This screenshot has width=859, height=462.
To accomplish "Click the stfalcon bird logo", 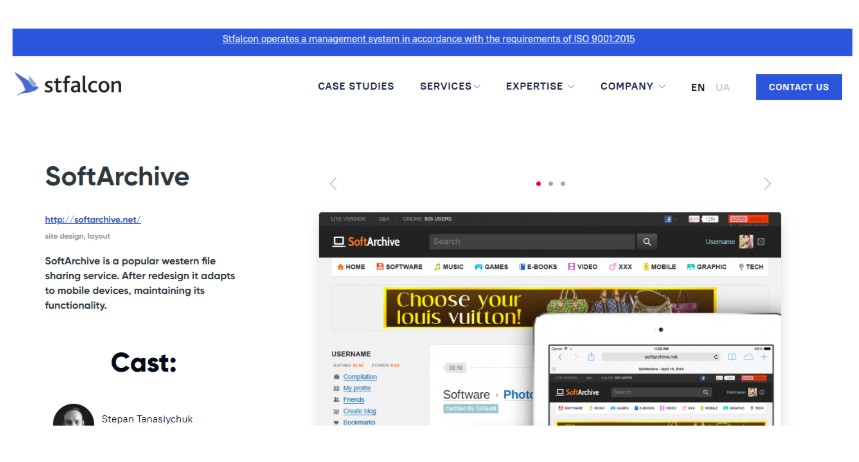I will pyautogui.click(x=27, y=85).
